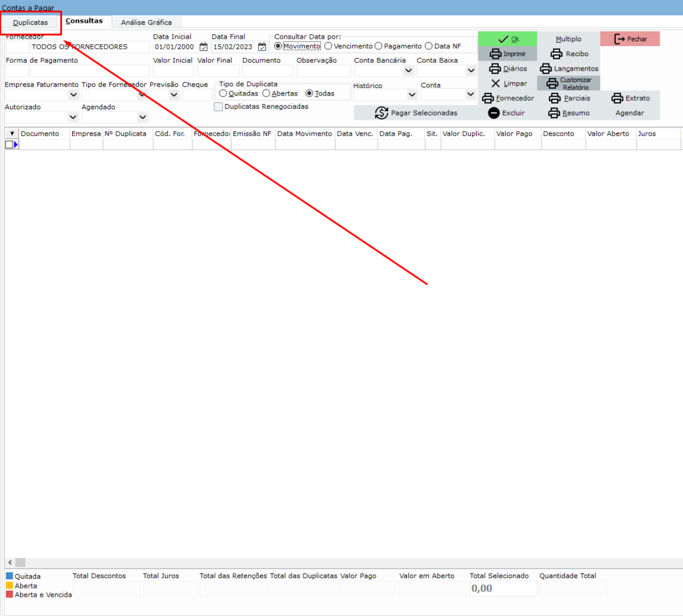The image size is (683, 616).
Task: Select Vencimento date radio option
Action: [328, 46]
